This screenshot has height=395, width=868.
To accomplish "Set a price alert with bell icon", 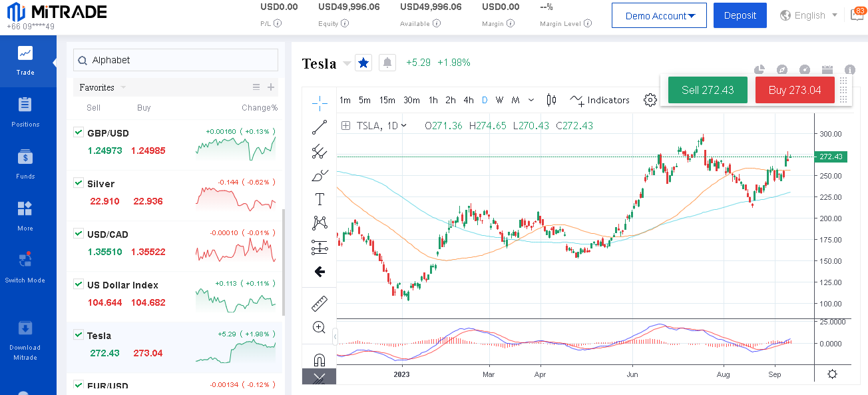I will (387, 63).
